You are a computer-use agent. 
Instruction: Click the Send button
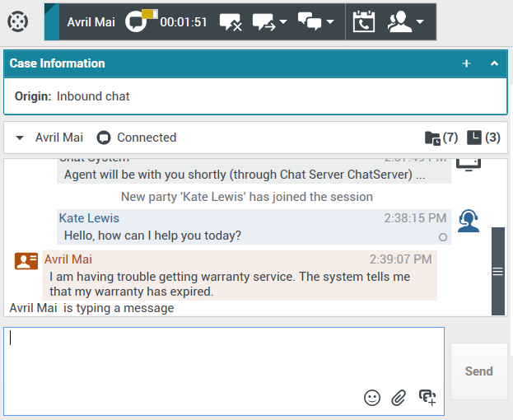478,371
